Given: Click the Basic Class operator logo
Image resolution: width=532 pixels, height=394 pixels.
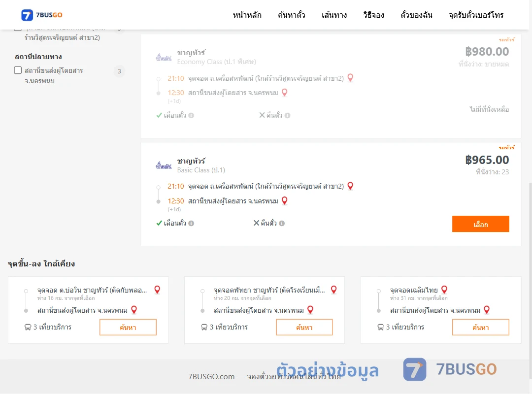Looking at the screenshot, I should click(x=164, y=165).
